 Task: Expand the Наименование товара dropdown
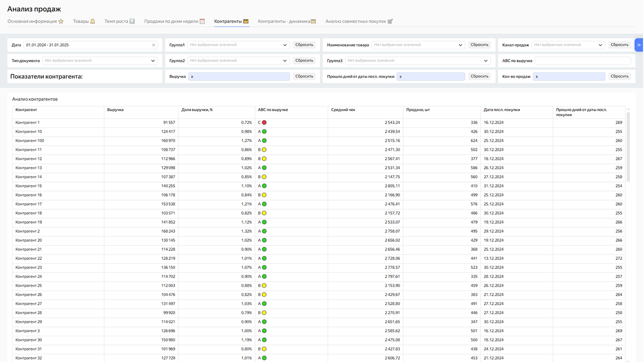pyautogui.click(x=418, y=45)
